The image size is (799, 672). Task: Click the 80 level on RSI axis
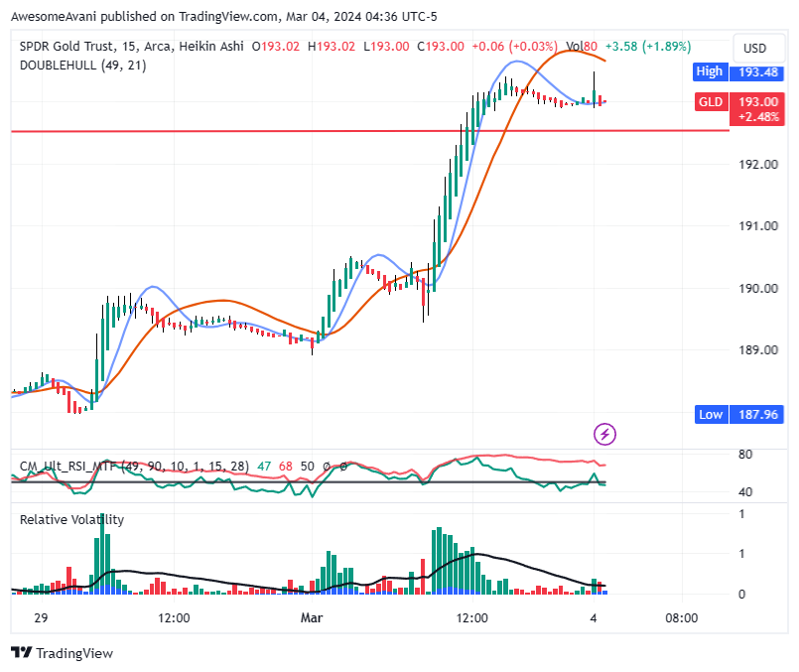pos(745,455)
